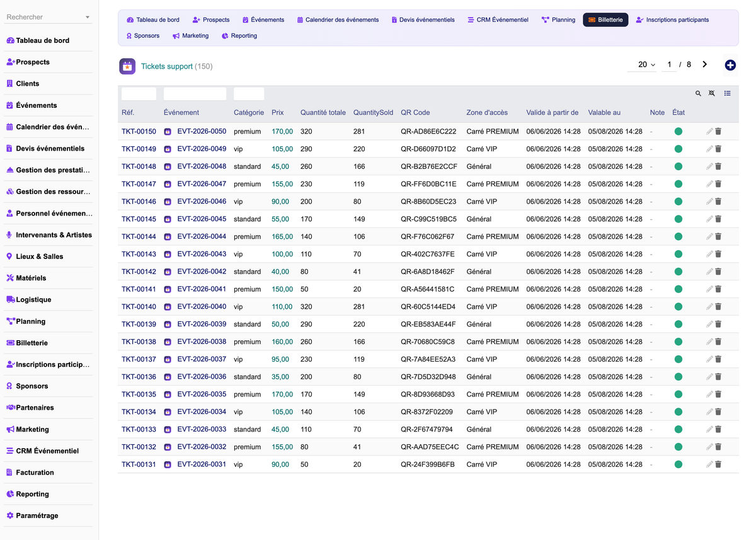Click the Événement filter input field
Viewport: 756px width, 540px height.
coord(195,94)
